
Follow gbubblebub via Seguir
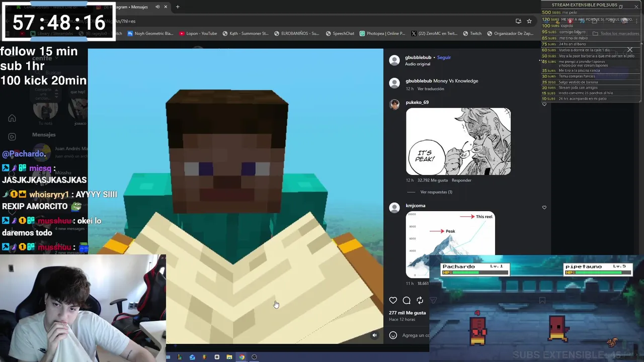444,57
